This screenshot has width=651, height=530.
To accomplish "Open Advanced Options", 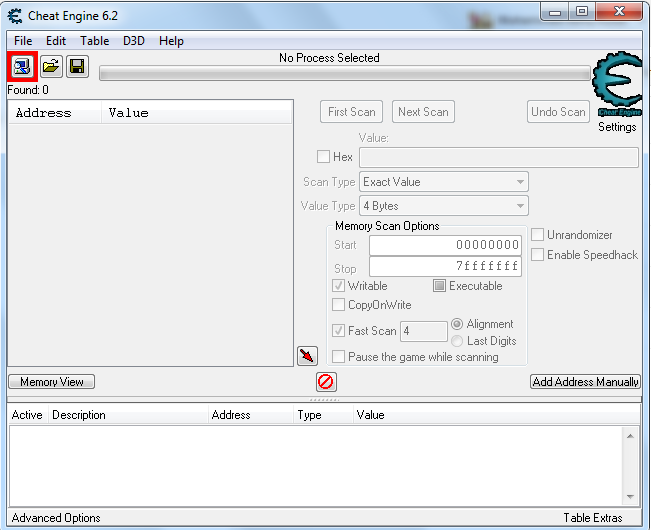I will [x=56, y=518].
